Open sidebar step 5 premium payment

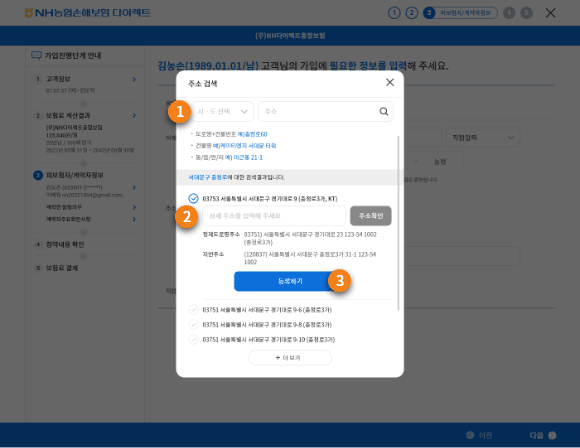pyautogui.click(x=61, y=268)
